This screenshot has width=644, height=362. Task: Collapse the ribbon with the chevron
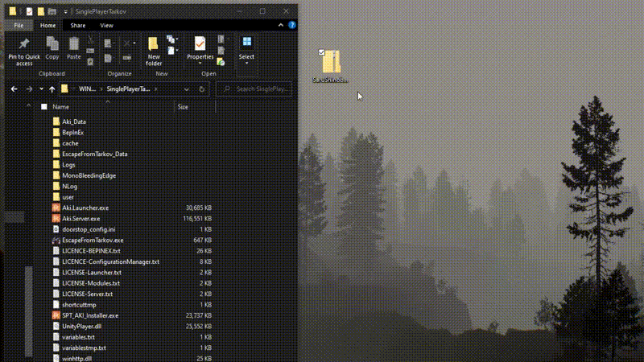[280, 25]
